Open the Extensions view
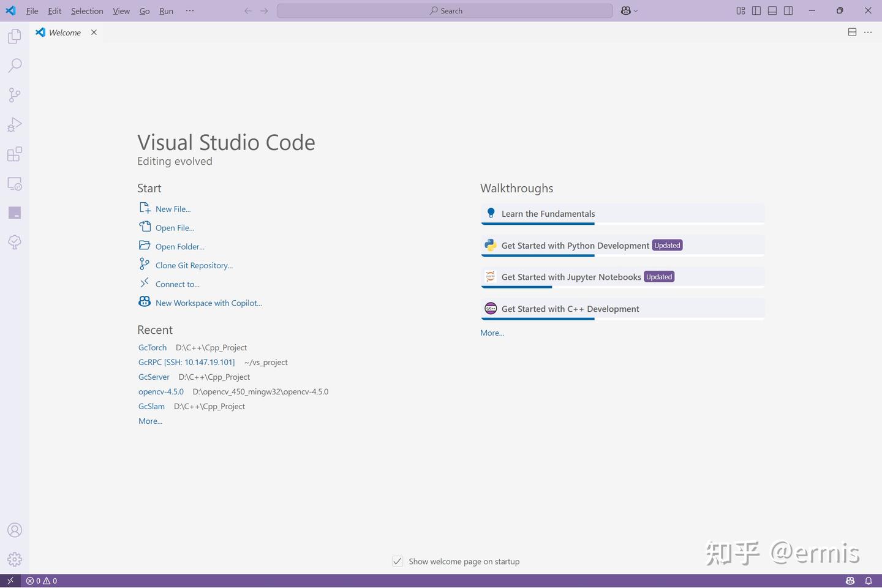This screenshot has width=882, height=588. (x=15, y=154)
